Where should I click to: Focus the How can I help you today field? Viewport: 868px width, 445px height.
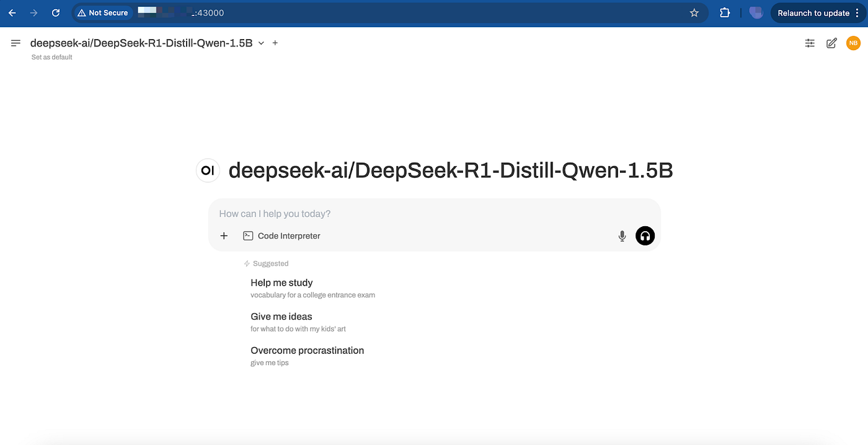pos(434,214)
